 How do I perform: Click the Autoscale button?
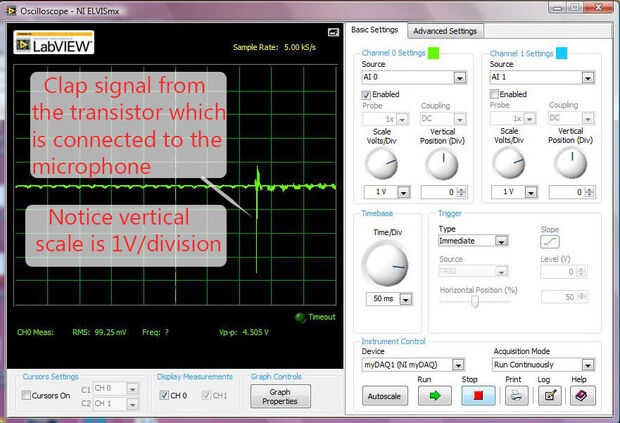(385, 396)
